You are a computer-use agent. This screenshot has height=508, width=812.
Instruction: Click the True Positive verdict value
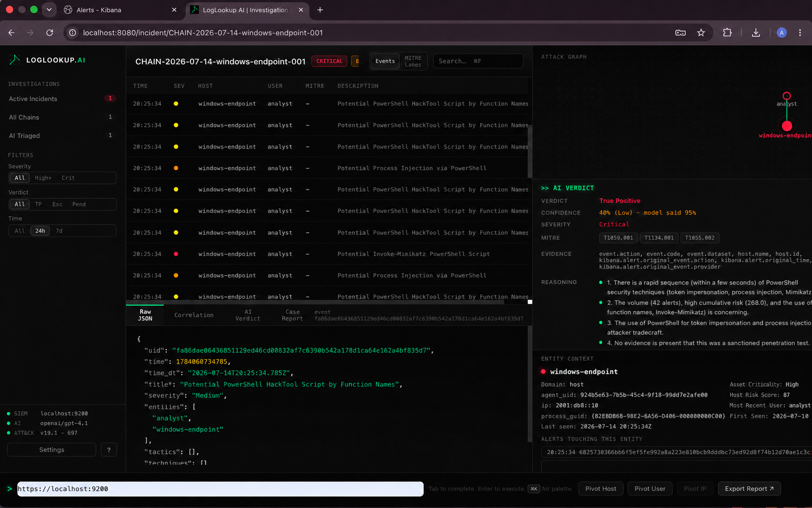point(619,201)
